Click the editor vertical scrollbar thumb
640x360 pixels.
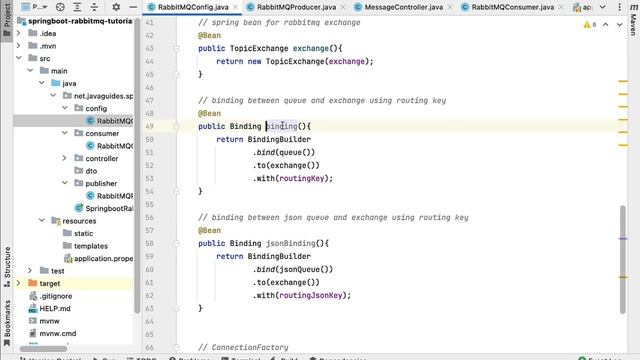(622, 260)
